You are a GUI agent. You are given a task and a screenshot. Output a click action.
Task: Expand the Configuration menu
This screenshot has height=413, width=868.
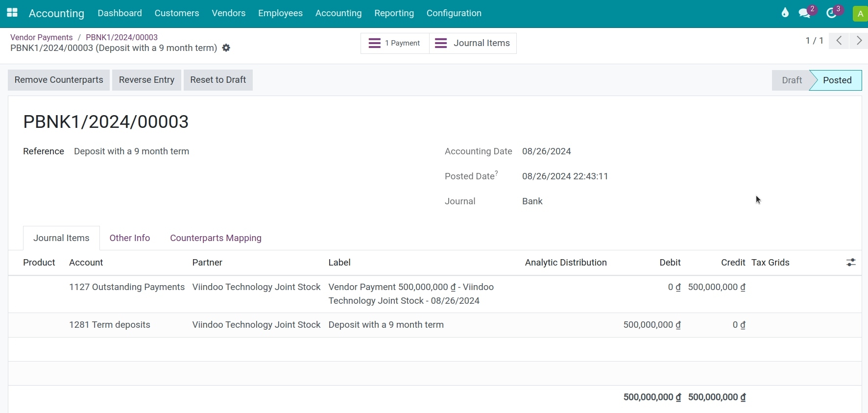click(454, 13)
